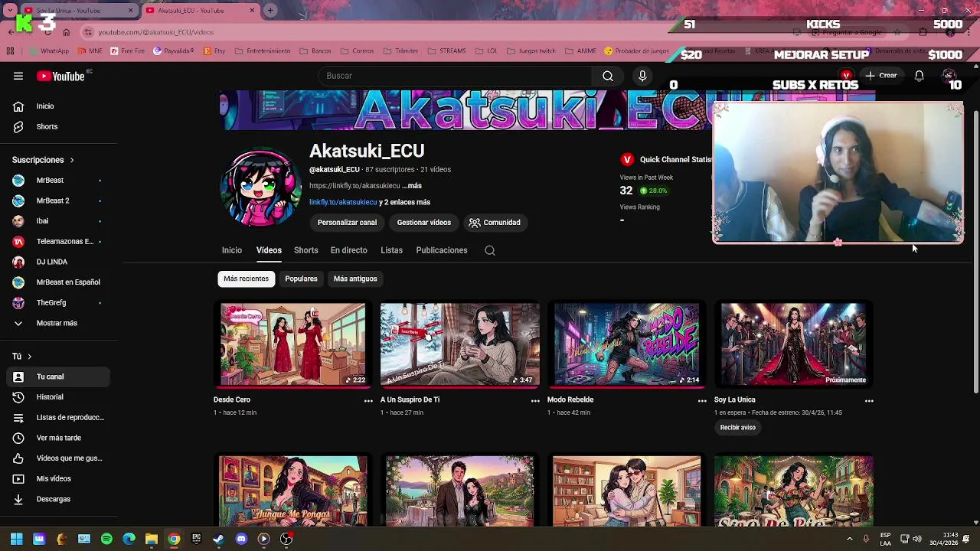Open Historial in the sidebar

(x=58, y=397)
